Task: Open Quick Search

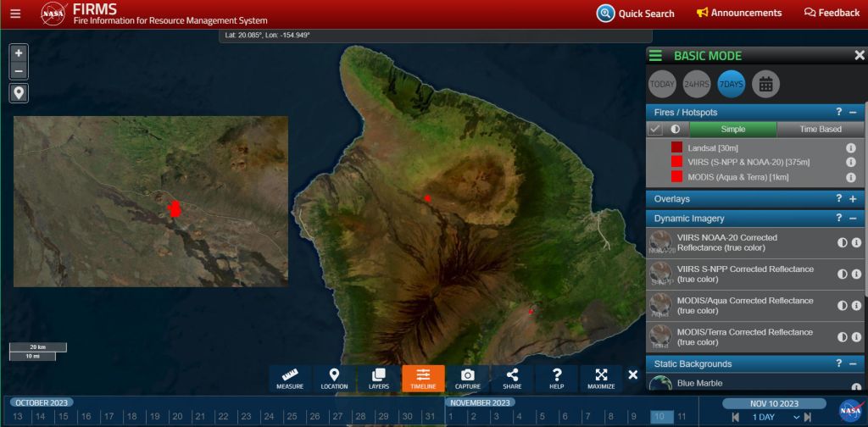Action: tap(636, 13)
